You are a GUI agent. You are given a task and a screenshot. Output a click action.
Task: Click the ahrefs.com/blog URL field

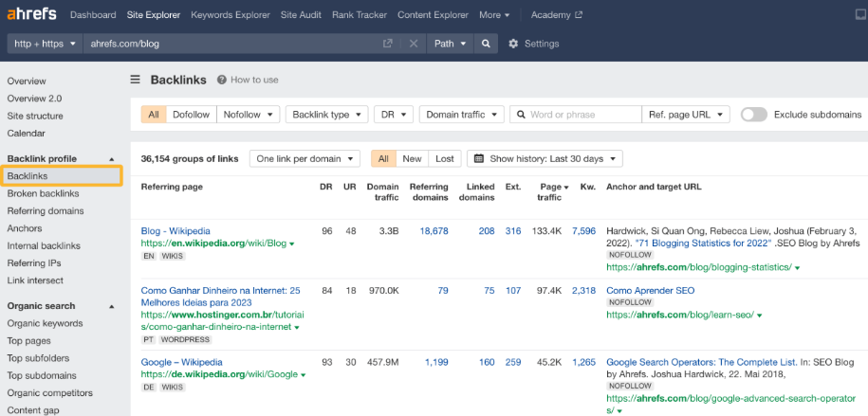coord(232,44)
